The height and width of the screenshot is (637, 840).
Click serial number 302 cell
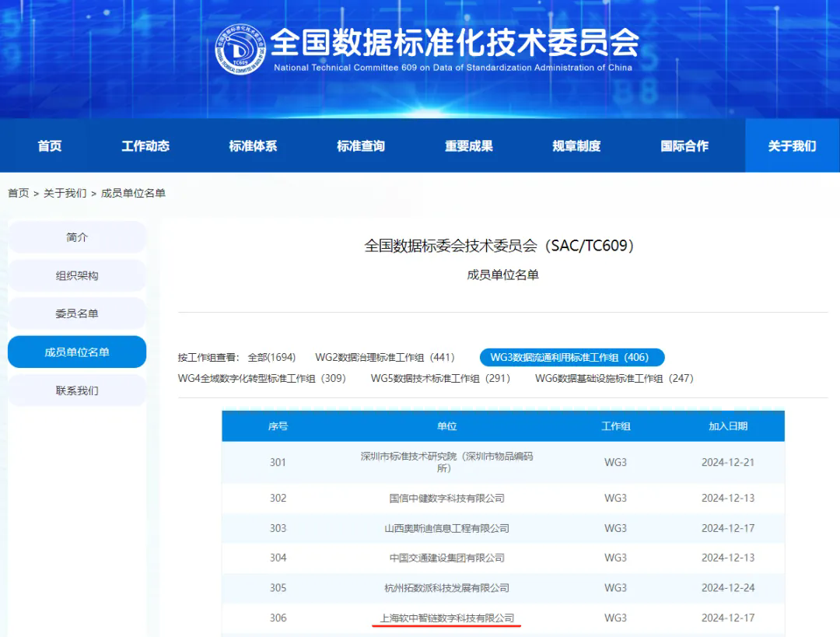coord(278,499)
